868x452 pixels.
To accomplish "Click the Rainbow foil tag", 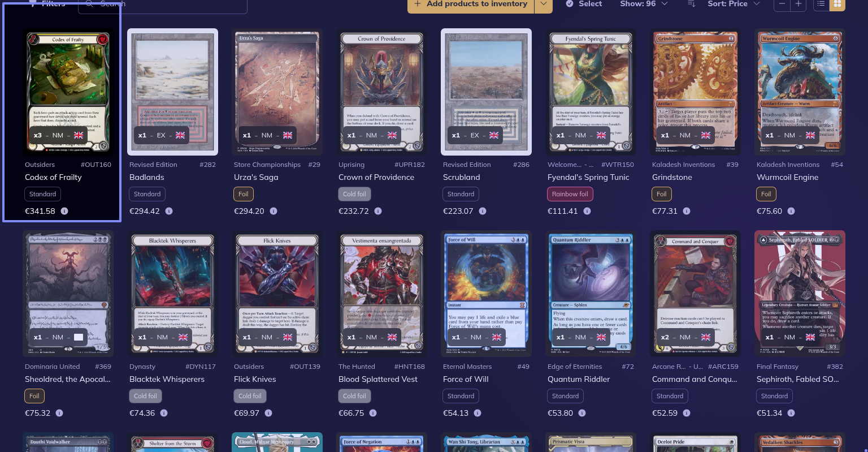I will (x=570, y=194).
